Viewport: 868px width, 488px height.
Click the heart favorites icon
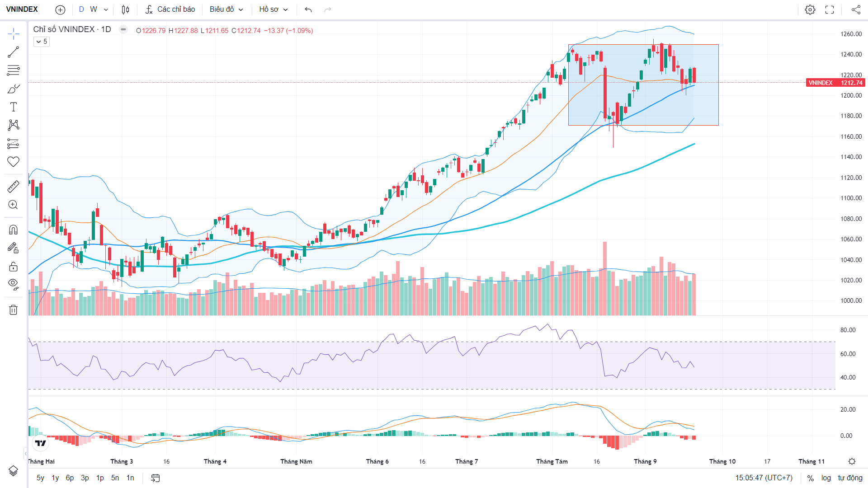pos(13,162)
